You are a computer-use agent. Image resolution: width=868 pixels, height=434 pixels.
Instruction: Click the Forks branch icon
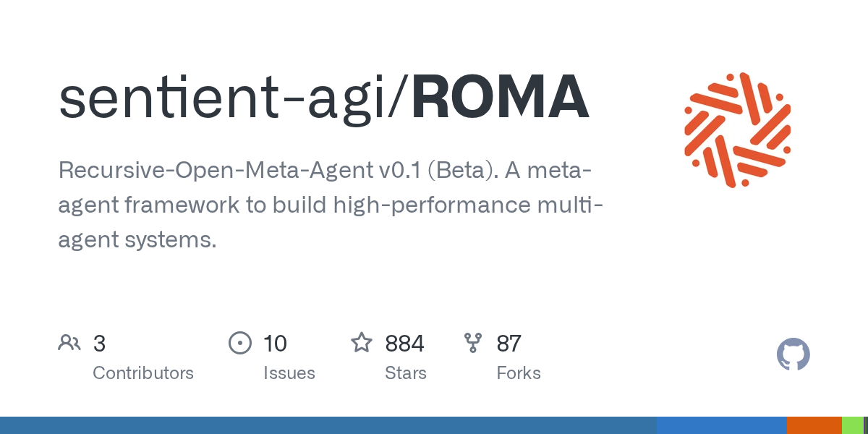tap(473, 343)
